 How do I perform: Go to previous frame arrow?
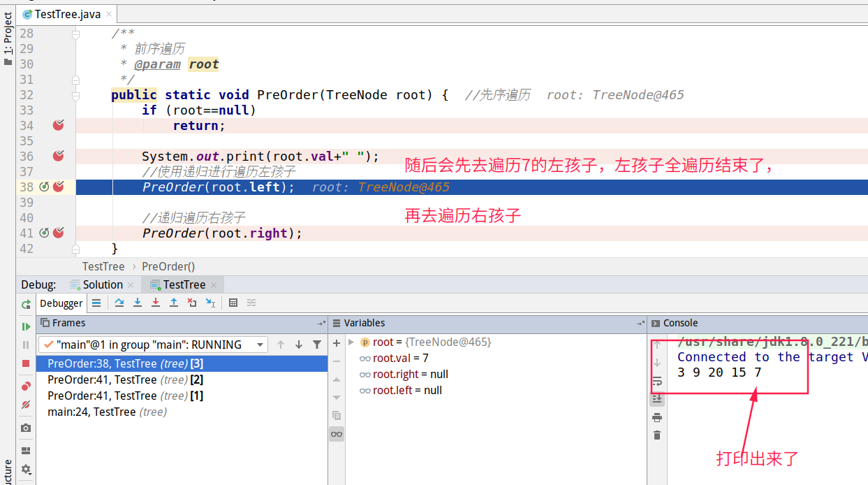(x=281, y=345)
